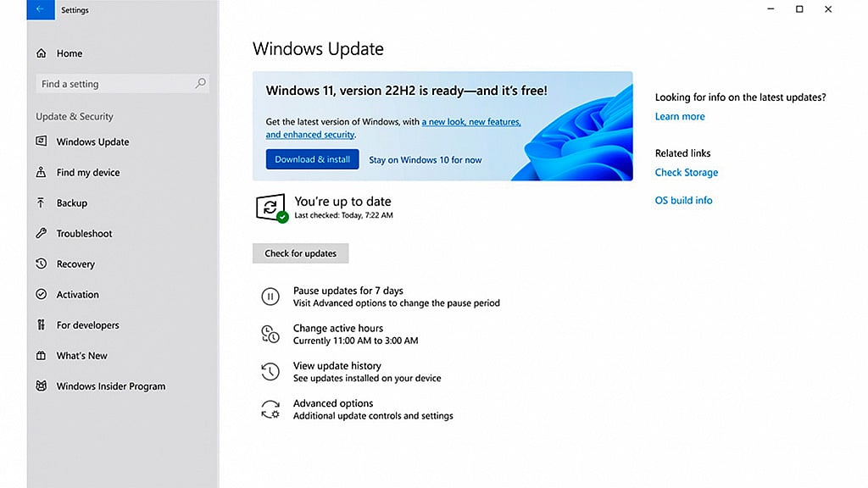Screen dimensions: 868x488
Task: Click the Change active hours clock icon
Action: pyautogui.click(x=270, y=334)
